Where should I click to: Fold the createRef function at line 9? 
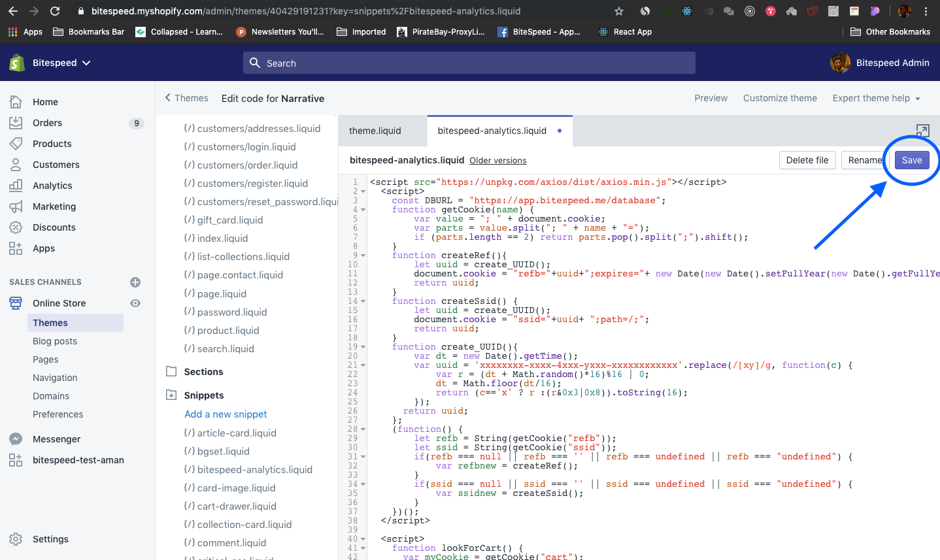coord(363,255)
